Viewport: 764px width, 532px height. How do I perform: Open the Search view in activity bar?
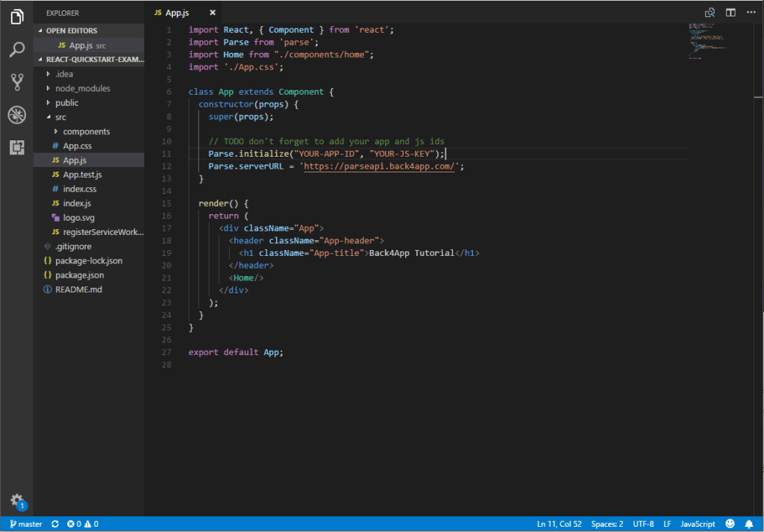coord(16,49)
